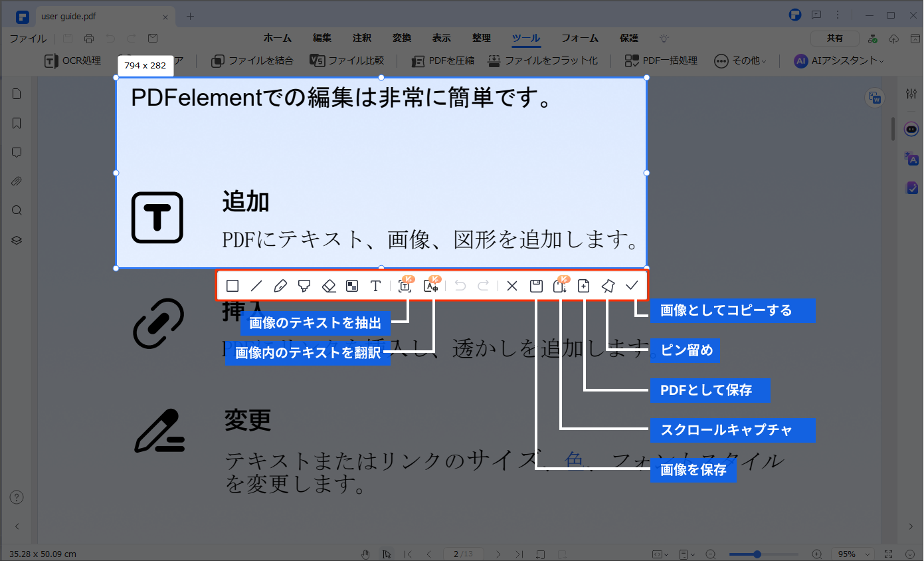
Task: Switch to the 変換 tab
Action: click(402, 39)
